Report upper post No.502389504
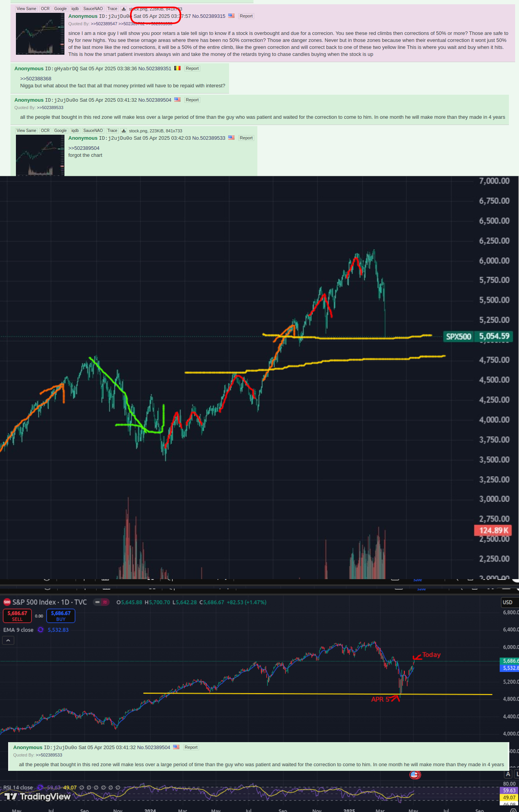 point(192,100)
